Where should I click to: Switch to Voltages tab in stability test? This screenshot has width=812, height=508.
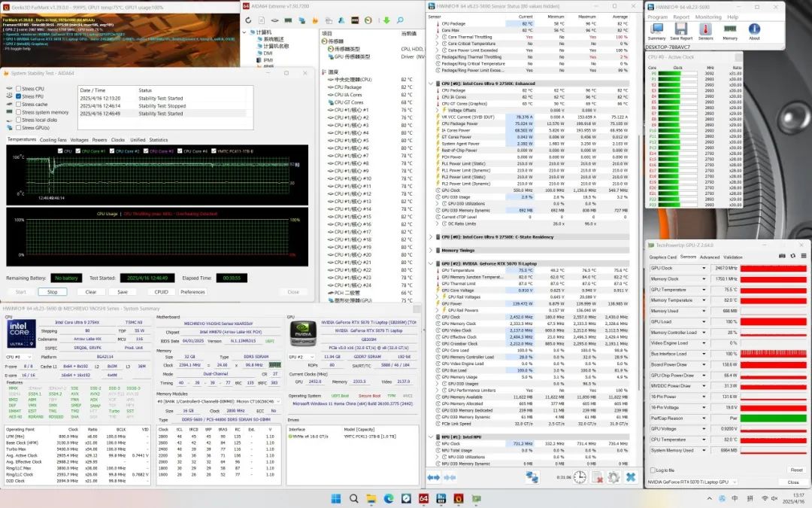point(79,140)
